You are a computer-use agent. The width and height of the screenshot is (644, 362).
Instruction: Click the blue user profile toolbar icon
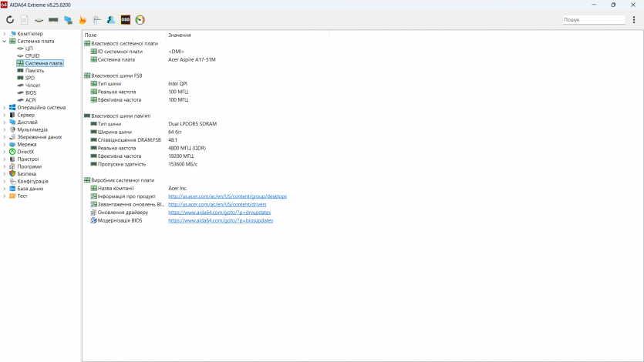coord(111,20)
